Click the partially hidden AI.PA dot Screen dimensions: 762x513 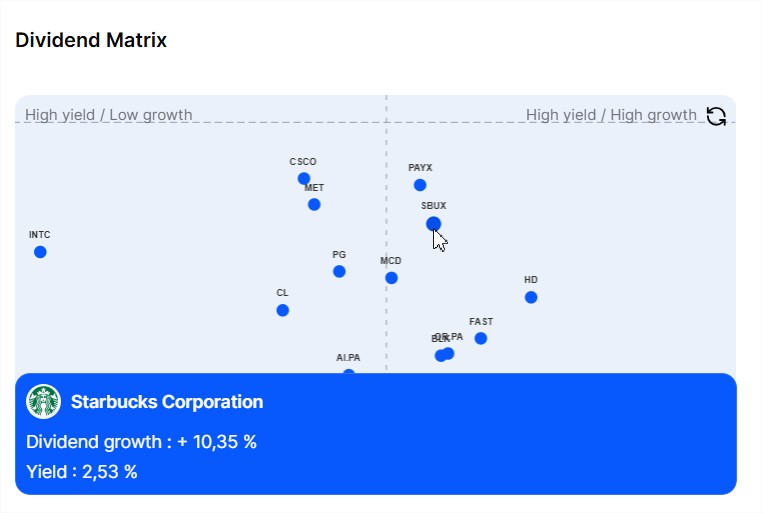348,372
